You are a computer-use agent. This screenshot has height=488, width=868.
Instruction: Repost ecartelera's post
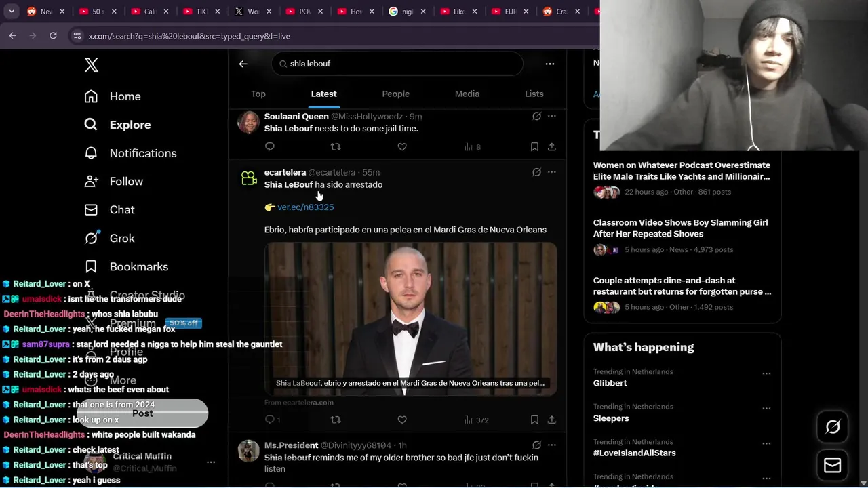point(336,420)
